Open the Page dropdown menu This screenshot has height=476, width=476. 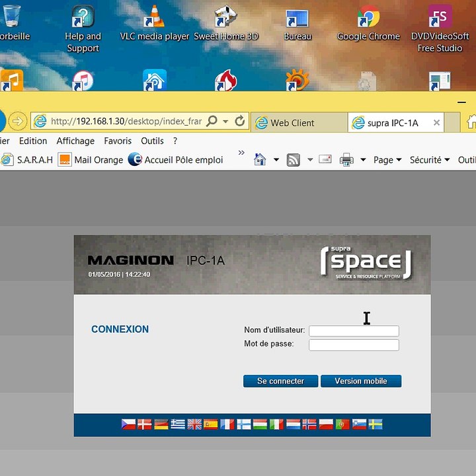387,160
